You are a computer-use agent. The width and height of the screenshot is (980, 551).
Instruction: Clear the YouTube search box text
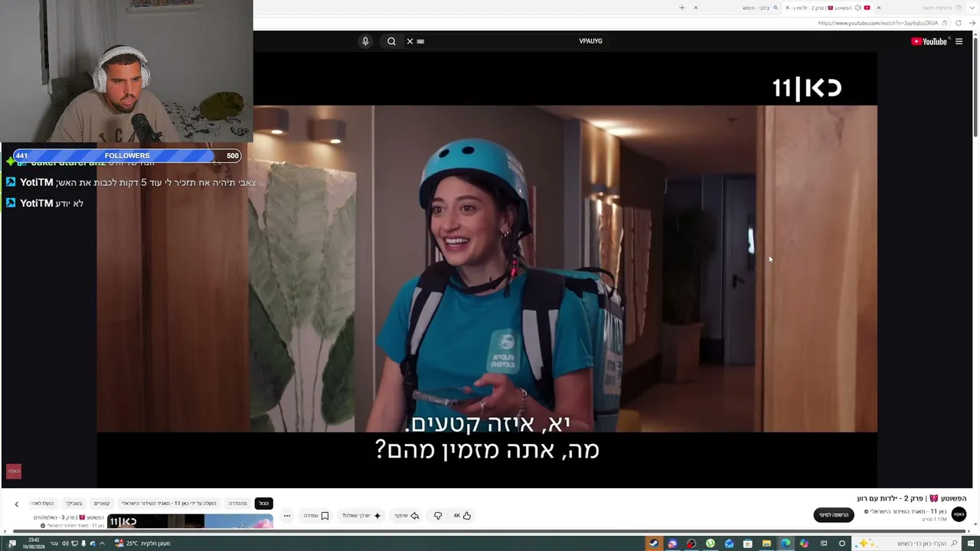tap(410, 41)
